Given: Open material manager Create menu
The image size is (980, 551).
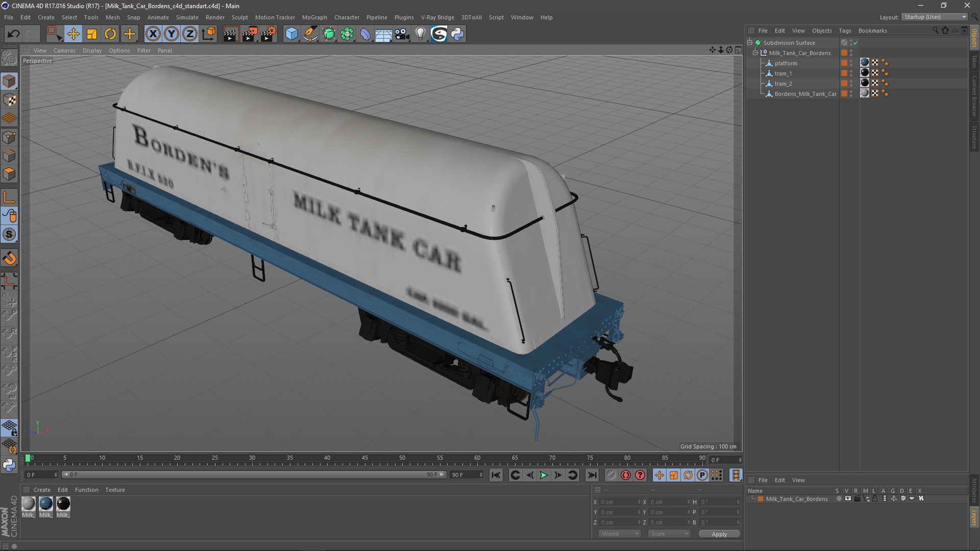Looking at the screenshot, I should pos(42,490).
